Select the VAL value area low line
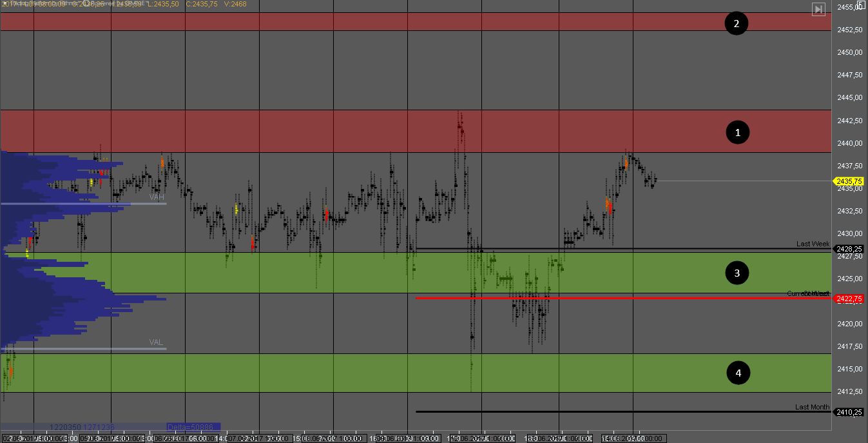The image size is (868, 443). click(x=84, y=349)
